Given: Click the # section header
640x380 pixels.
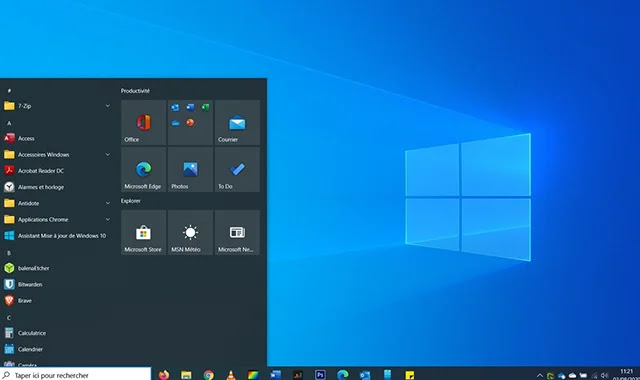Looking at the screenshot, I should pyautogui.click(x=9, y=91).
